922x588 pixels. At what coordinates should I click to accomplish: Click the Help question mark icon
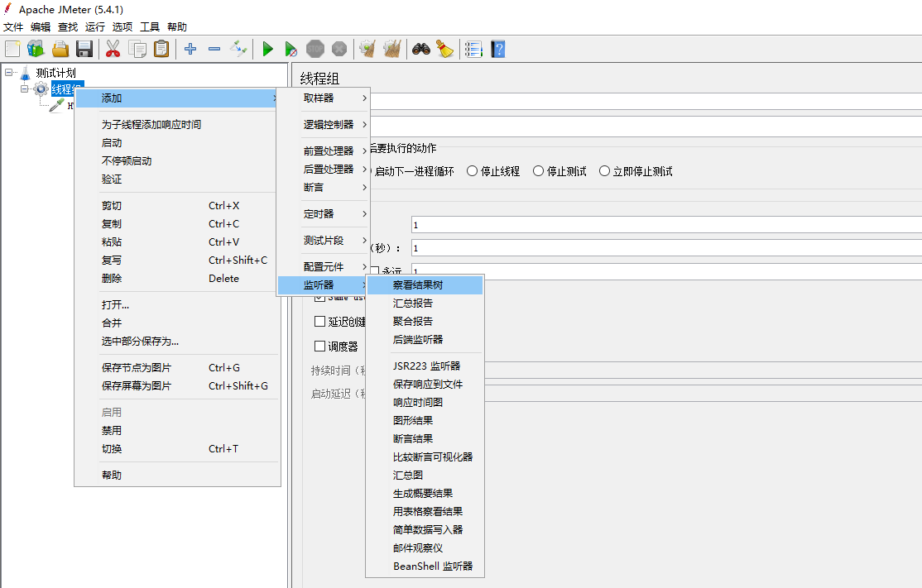point(498,49)
